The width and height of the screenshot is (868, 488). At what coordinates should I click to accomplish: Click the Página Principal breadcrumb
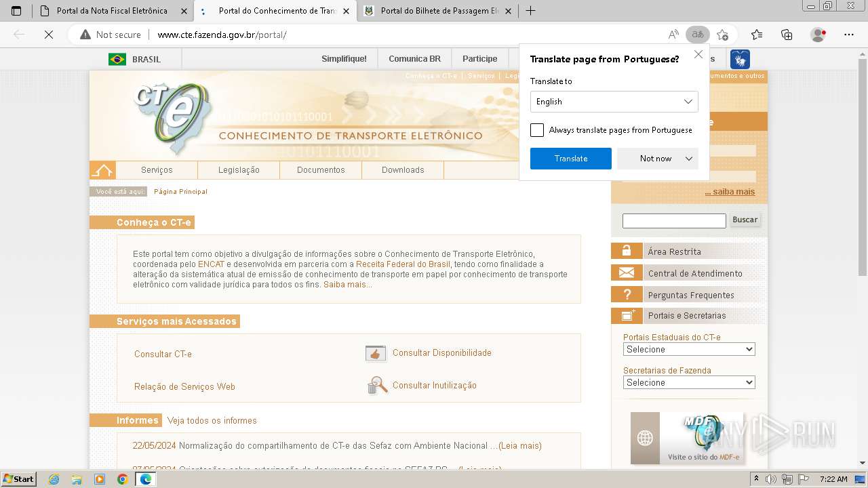(x=180, y=192)
